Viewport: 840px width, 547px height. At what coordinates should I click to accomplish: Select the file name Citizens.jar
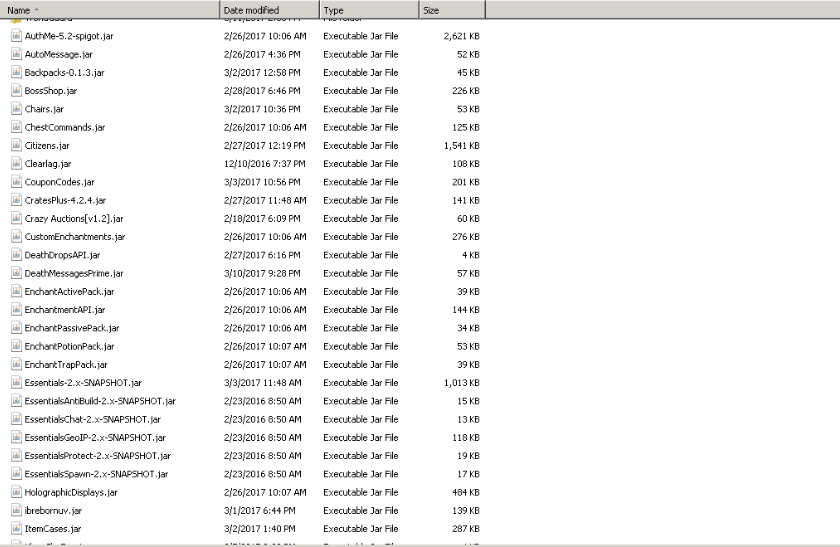(47, 145)
